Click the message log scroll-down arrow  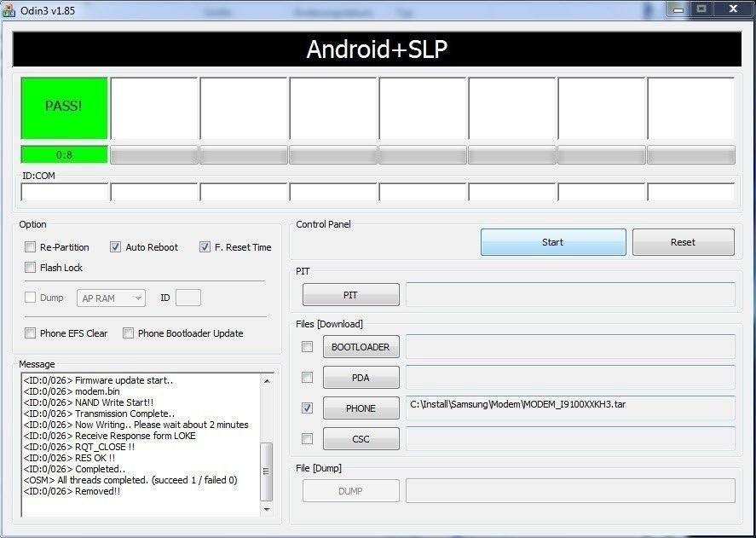coord(267,510)
